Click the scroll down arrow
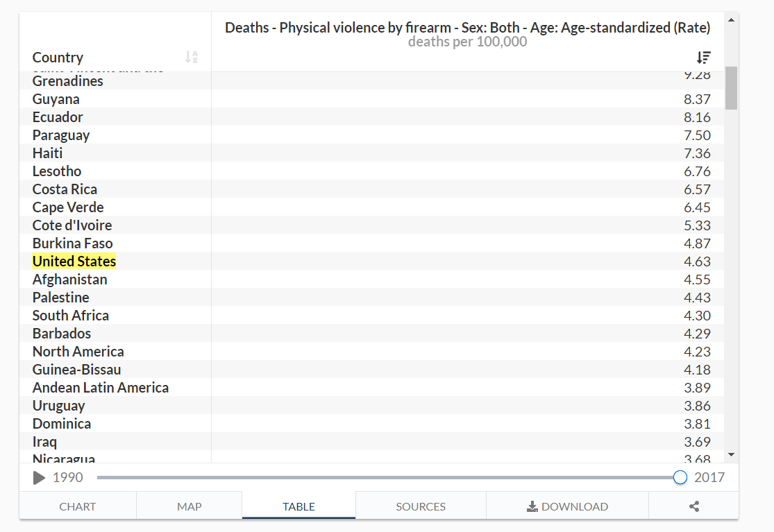Screen dimensions: 774x532 coord(731,454)
